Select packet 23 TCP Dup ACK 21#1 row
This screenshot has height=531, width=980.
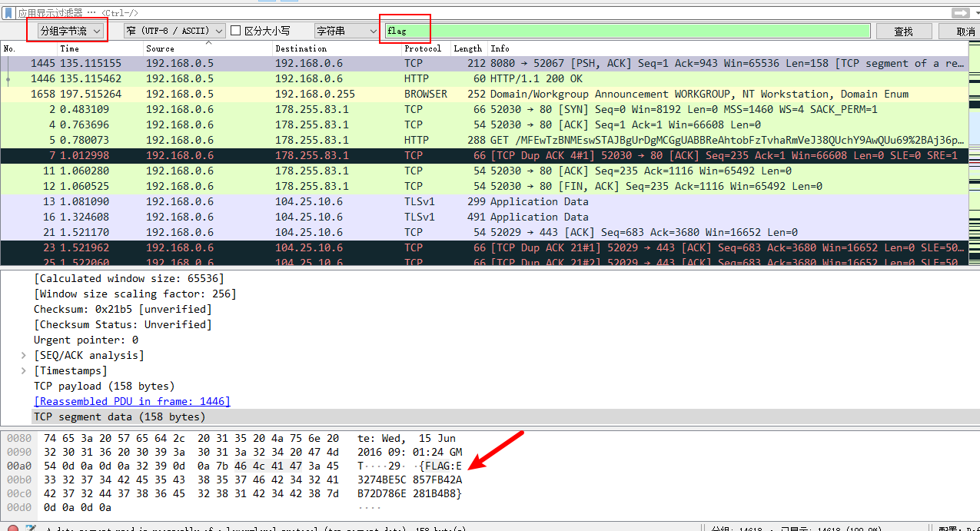pos(483,247)
